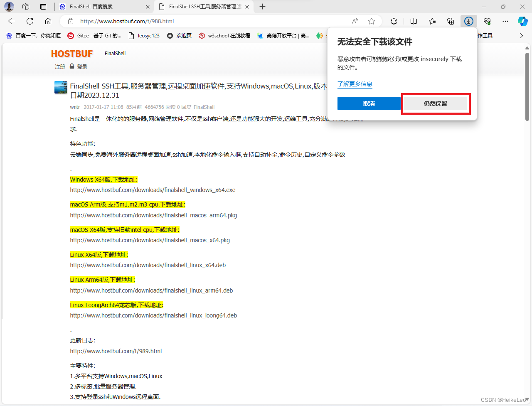This screenshot has height=406, width=532.
Task: Open the Extensions puzzle icon
Action: click(394, 21)
